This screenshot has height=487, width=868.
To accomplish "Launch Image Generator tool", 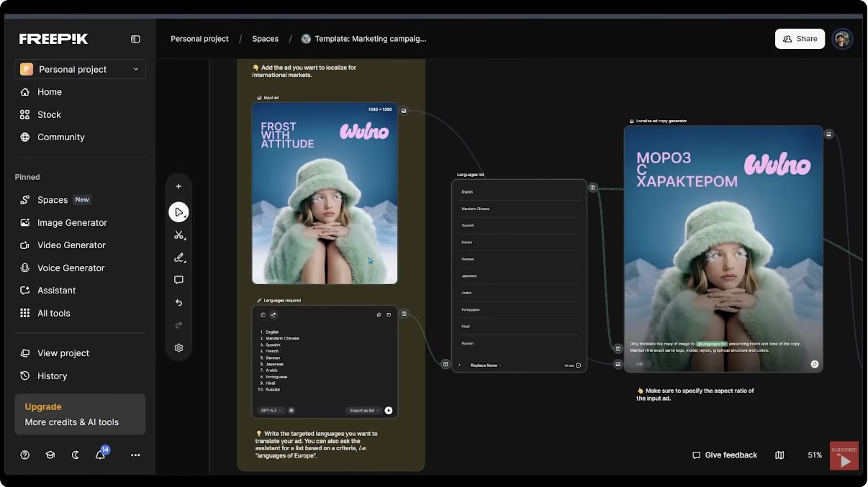I will (x=72, y=222).
